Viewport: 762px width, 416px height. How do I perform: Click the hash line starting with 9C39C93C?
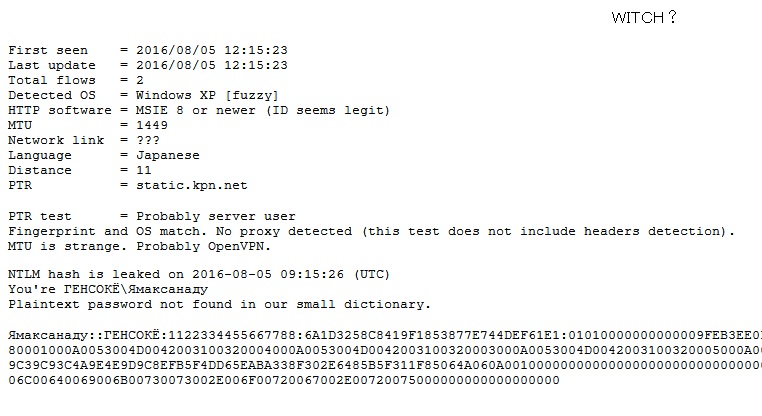point(385,365)
